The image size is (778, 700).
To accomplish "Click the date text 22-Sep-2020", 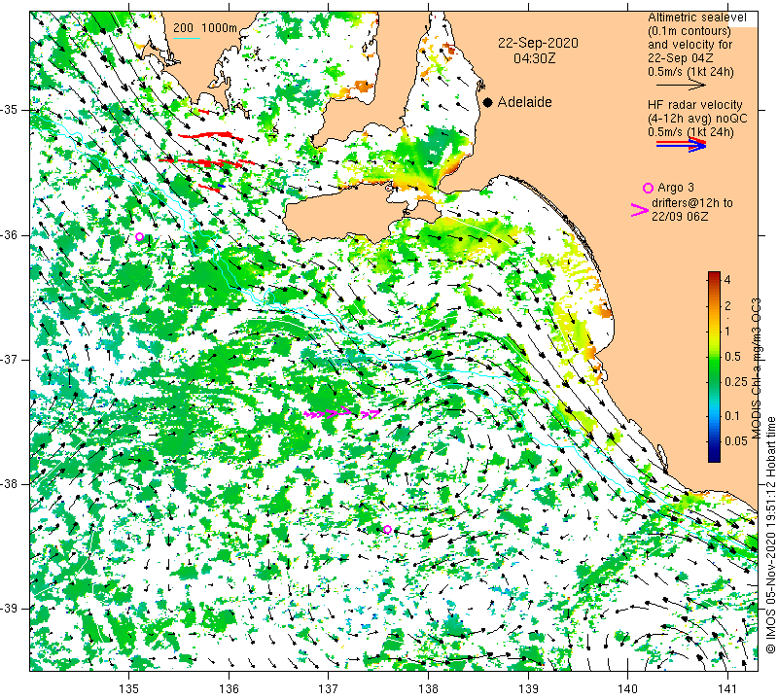I will coord(538,43).
